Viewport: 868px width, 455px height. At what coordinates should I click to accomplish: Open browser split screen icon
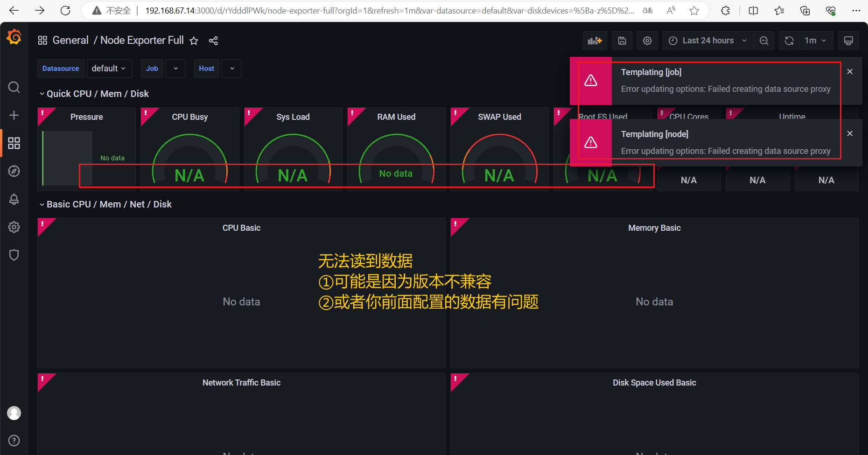tap(753, 10)
